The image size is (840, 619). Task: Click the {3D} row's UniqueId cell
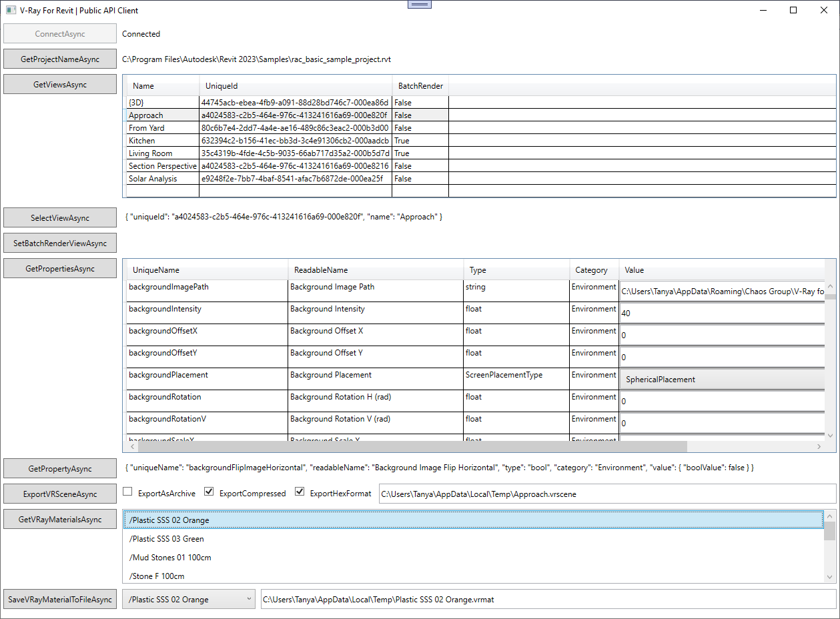tap(296, 103)
